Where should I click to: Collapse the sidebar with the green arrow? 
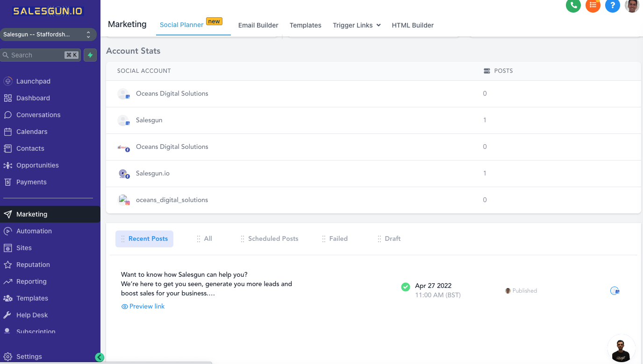99,357
